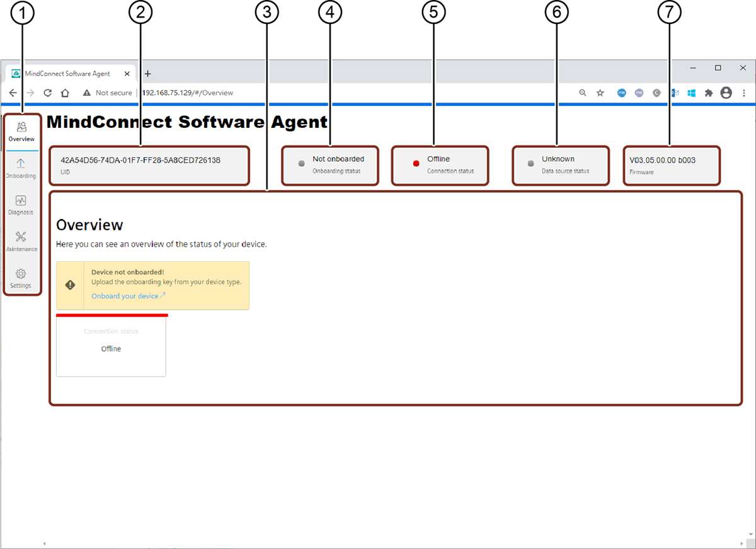Click the Not onboarded status card
This screenshot has width=756, height=549.
pyautogui.click(x=330, y=166)
